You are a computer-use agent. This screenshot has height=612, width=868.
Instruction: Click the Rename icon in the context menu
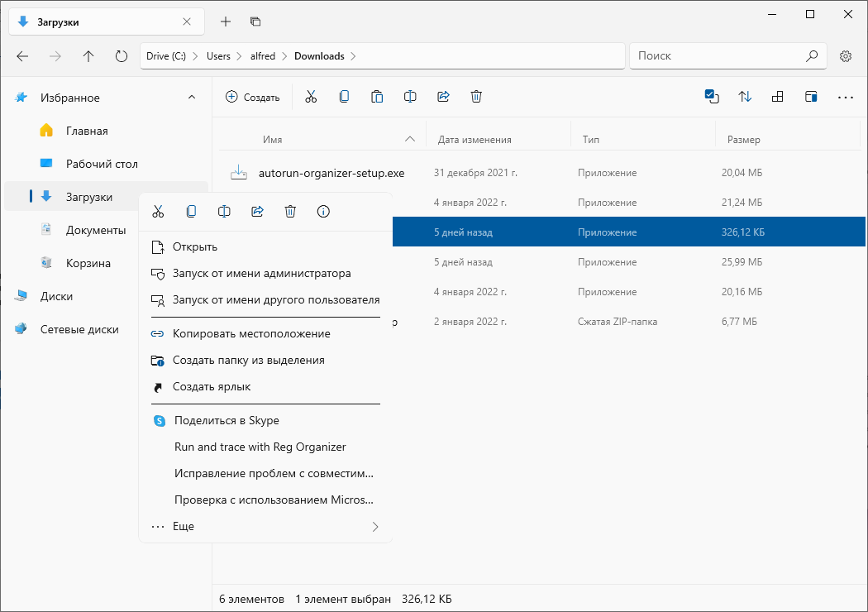pyautogui.click(x=224, y=212)
